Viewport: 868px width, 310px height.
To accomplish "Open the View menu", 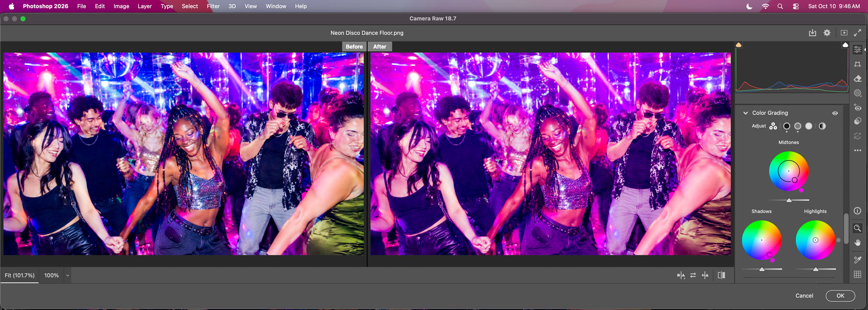I will coord(250,6).
